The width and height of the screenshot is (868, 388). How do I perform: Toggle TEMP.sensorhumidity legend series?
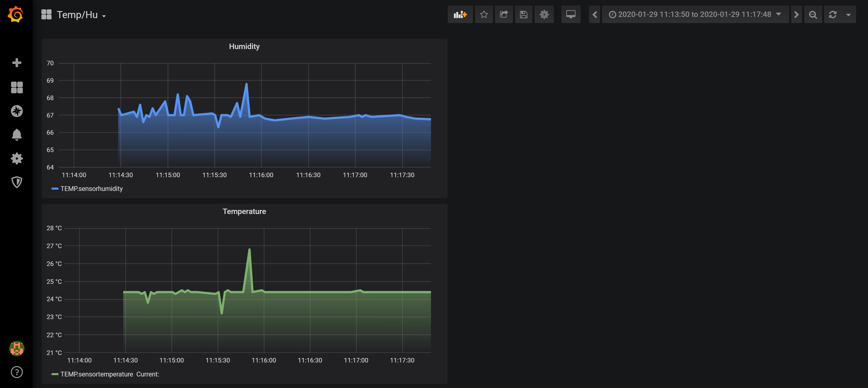91,189
